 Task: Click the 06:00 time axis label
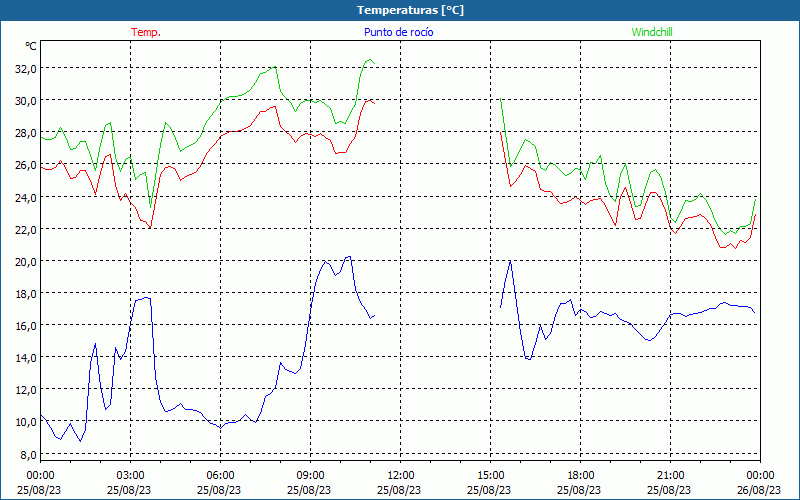tap(220, 475)
